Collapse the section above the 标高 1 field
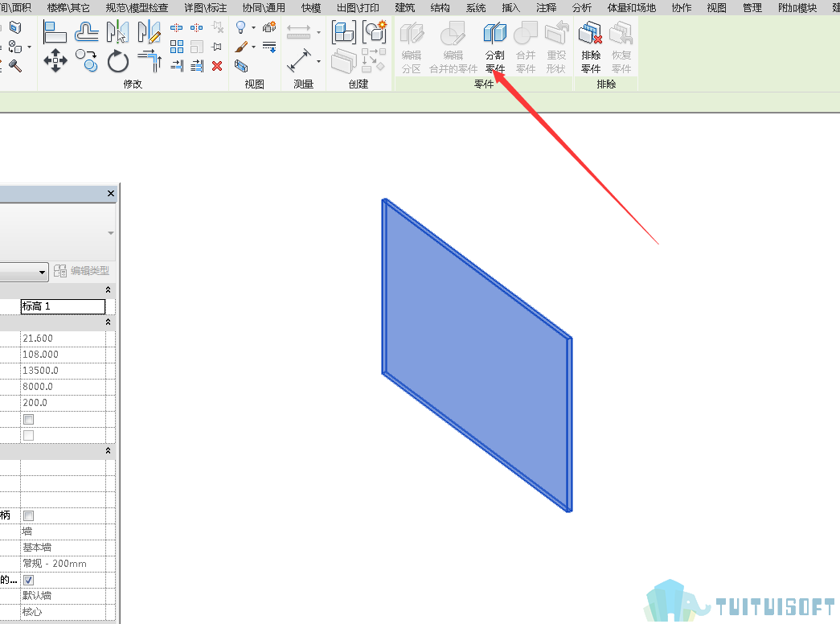 coord(109,289)
